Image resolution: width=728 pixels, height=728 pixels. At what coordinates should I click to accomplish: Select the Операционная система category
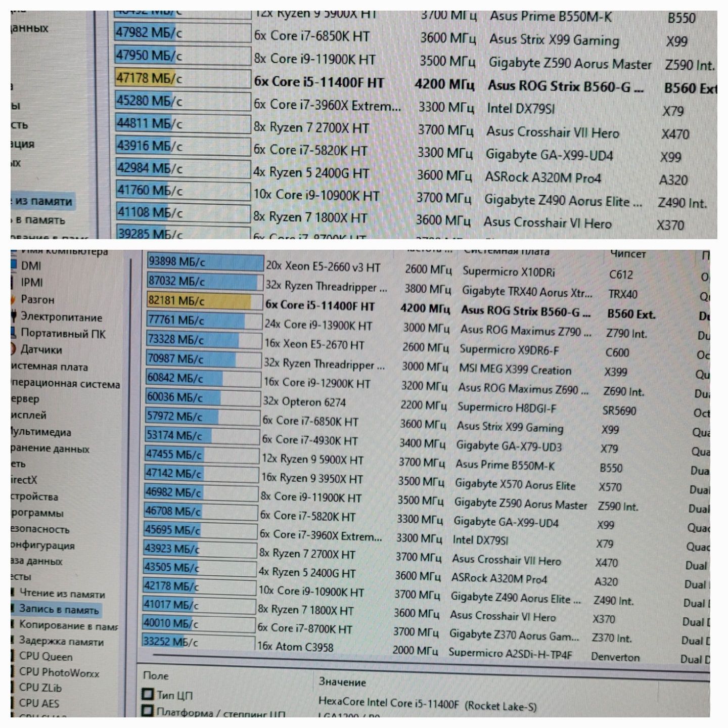click(x=65, y=384)
